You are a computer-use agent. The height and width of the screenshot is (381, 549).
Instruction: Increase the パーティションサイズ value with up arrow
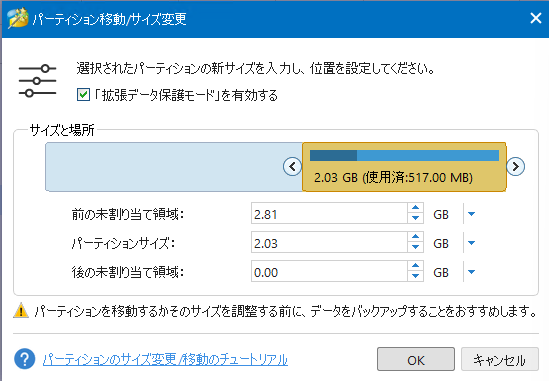tap(416, 237)
